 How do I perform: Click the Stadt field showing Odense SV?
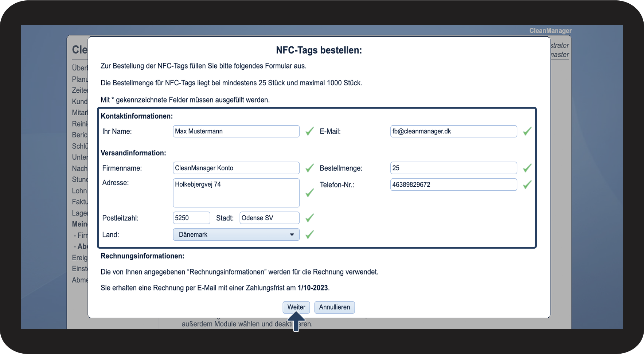point(270,218)
